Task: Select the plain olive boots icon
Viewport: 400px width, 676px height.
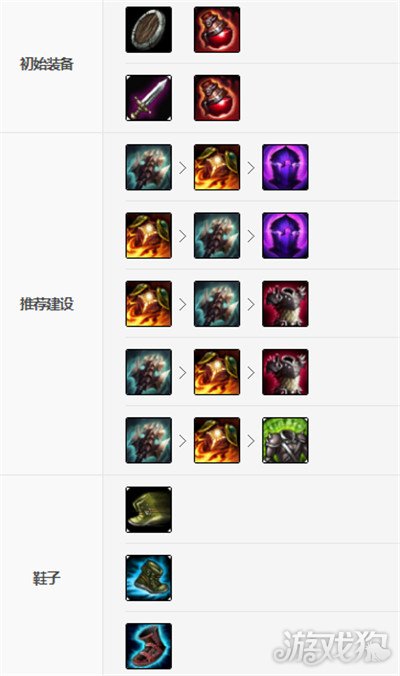Action: 148,510
